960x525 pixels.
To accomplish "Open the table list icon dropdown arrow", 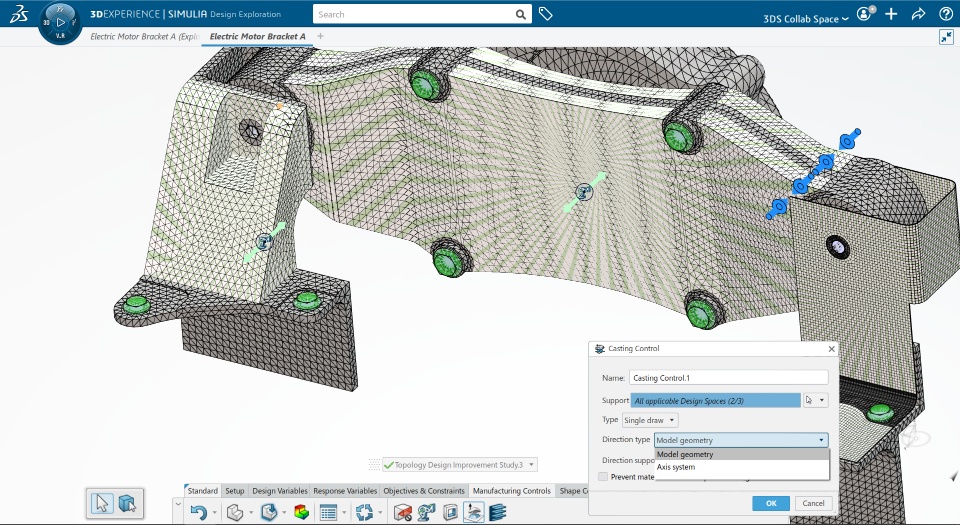I will pos(344,513).
